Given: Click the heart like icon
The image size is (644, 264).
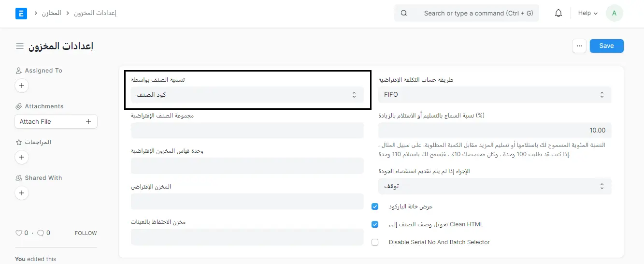Looking at the screenshot, I should click(19, 233).
